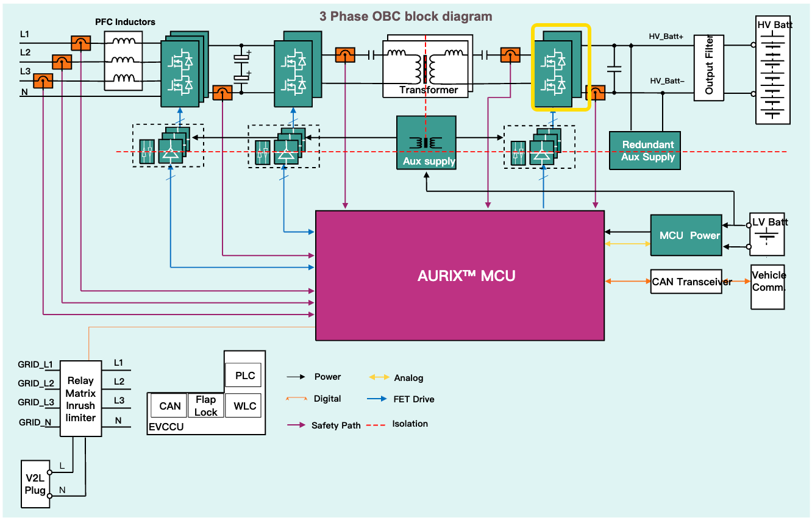
Task: Click the leftmost dashed gate driver group
Action: (x=168, y=145)
